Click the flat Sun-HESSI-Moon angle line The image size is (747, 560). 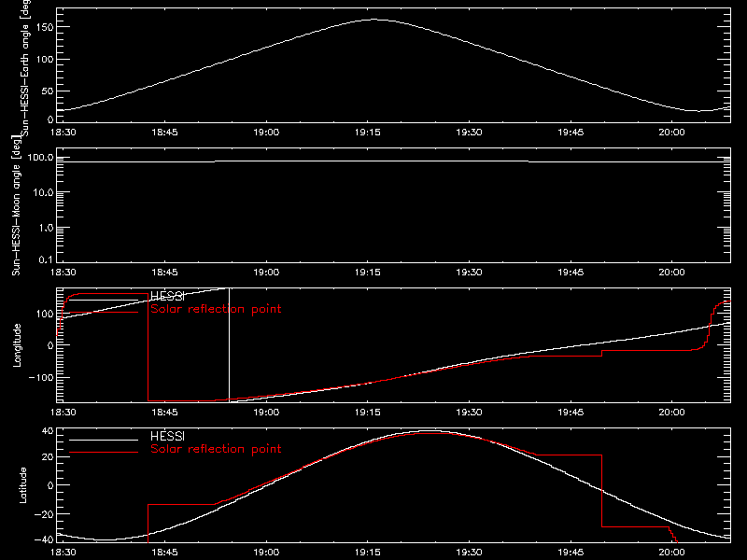(x=393, y=161)
